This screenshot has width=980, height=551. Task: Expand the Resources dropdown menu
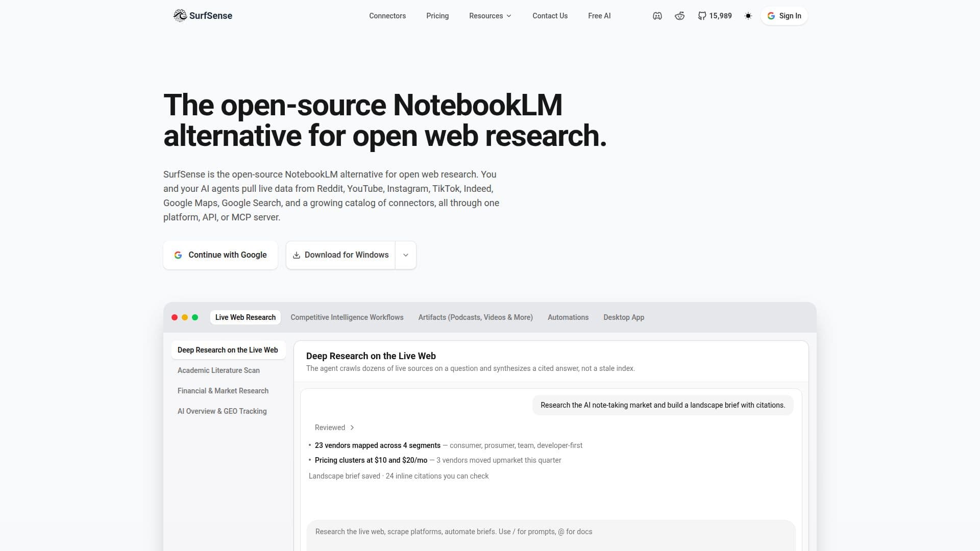[490, 16]
